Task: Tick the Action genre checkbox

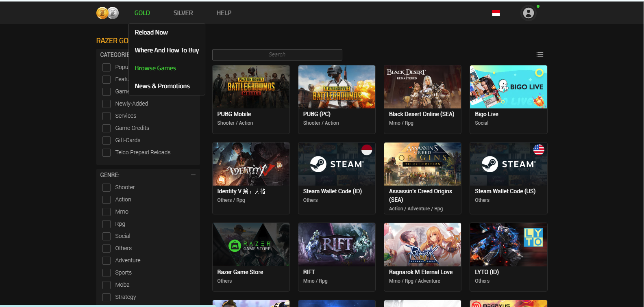Action: (x=107, y=199)
